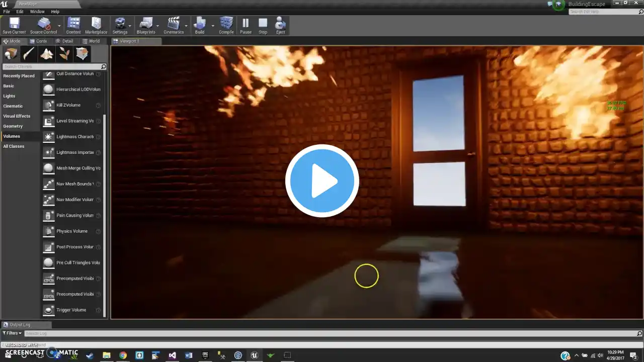Select Trigger Volume in the list
644x362 pixels.
72,310
